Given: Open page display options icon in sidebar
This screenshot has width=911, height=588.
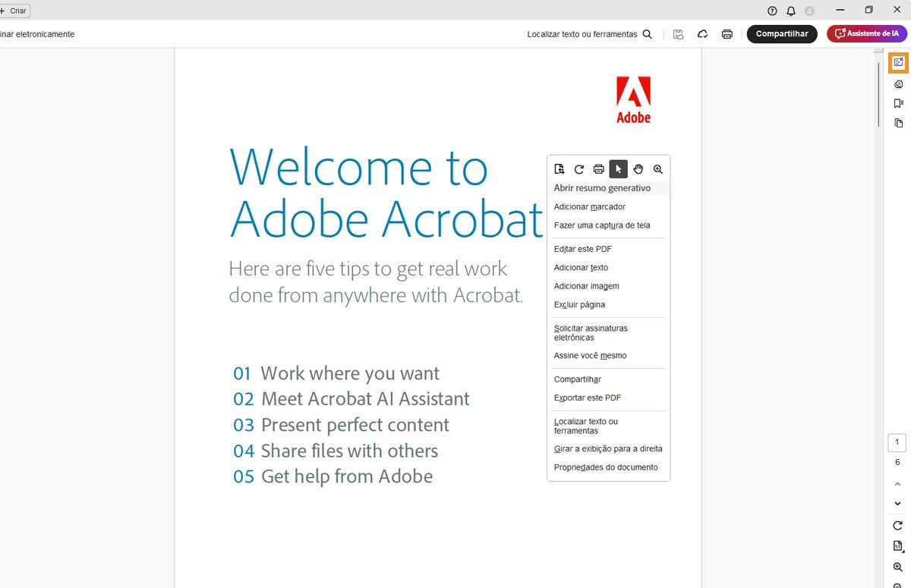Looking at the screenshot, I should pos(898,546).
